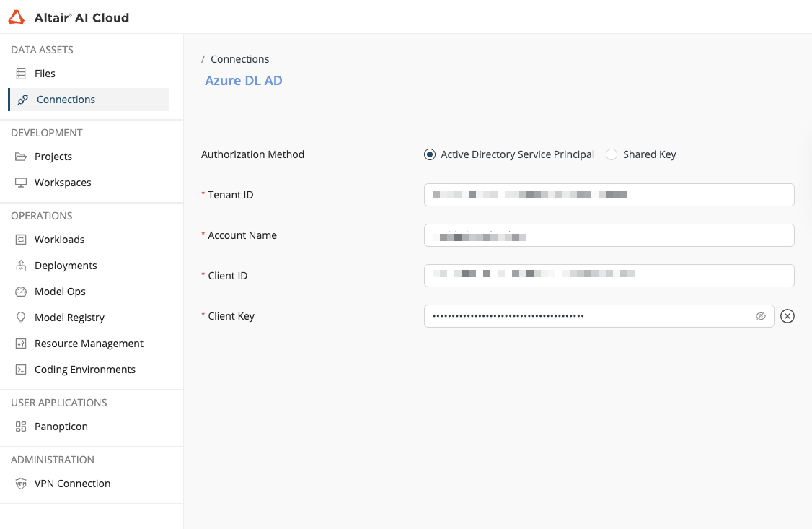Toggle Client Key visibility eye icon
Image resolution: width=812 pixels, height=529 pixels.
tap(760, 316)
